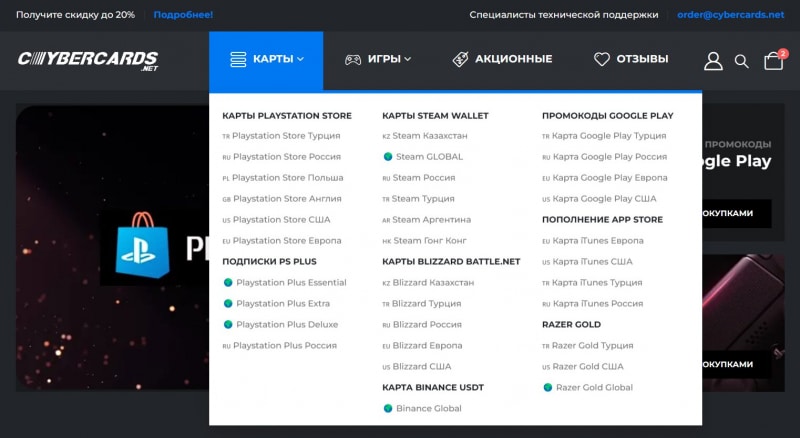Open the shopping cart icon

[773, 60]
